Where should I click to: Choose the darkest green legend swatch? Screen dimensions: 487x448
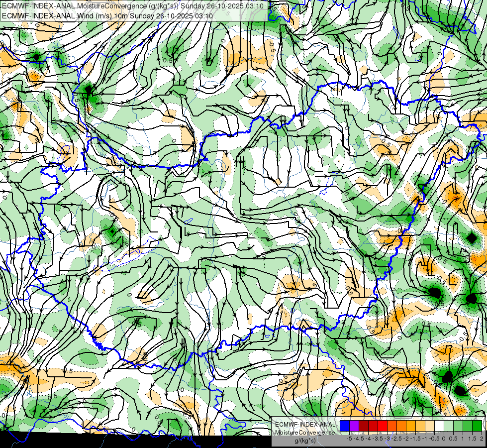point(477,426)
